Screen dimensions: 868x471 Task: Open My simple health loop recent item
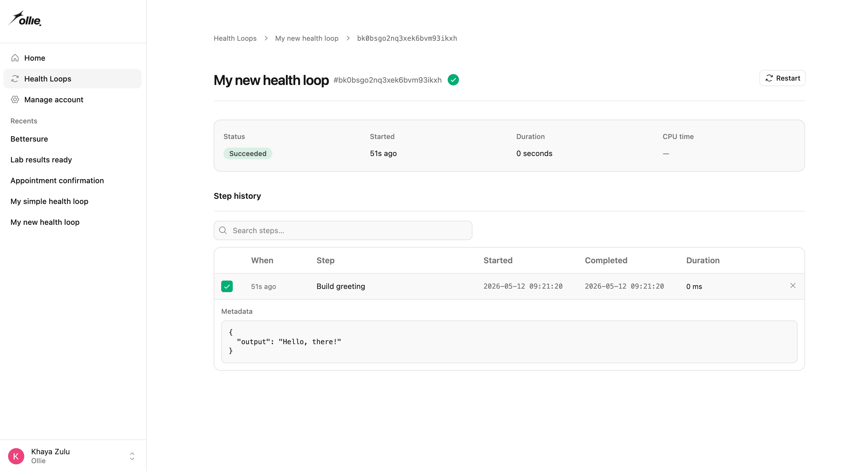tap(50, 201)
